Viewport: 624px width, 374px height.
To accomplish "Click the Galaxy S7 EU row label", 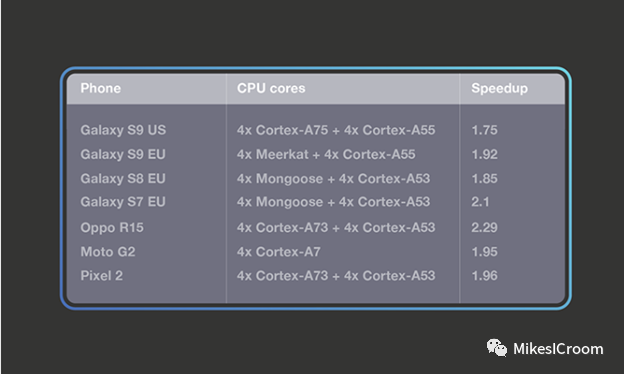I will coord(123,202).
